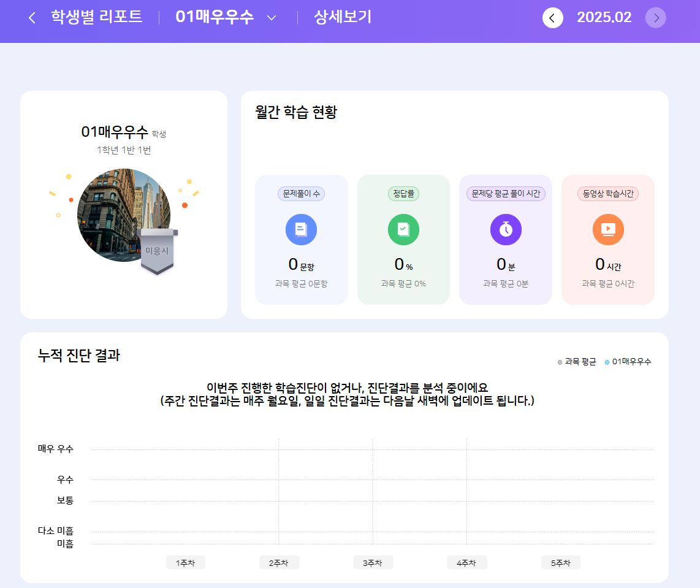Click the blue 문제풀이 수 document icon
This screenshot has width=700, height=588.
tap(301, 229)
